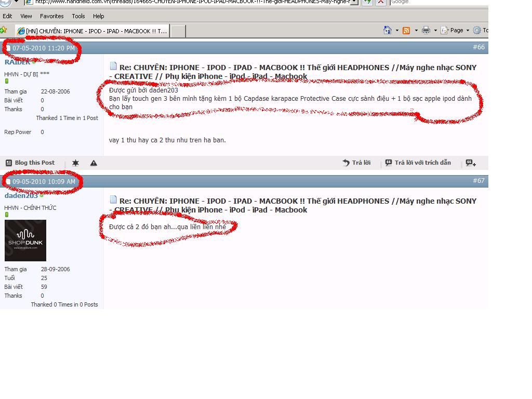Click the Home icon in the IE toolbar
The height and width of the screenshot is (399, 532).
tap(387, 30)
